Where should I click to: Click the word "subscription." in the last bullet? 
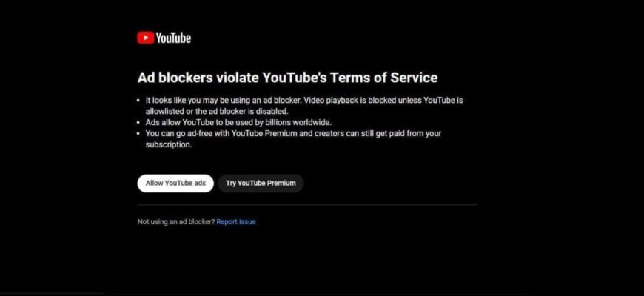pos(169,145)
